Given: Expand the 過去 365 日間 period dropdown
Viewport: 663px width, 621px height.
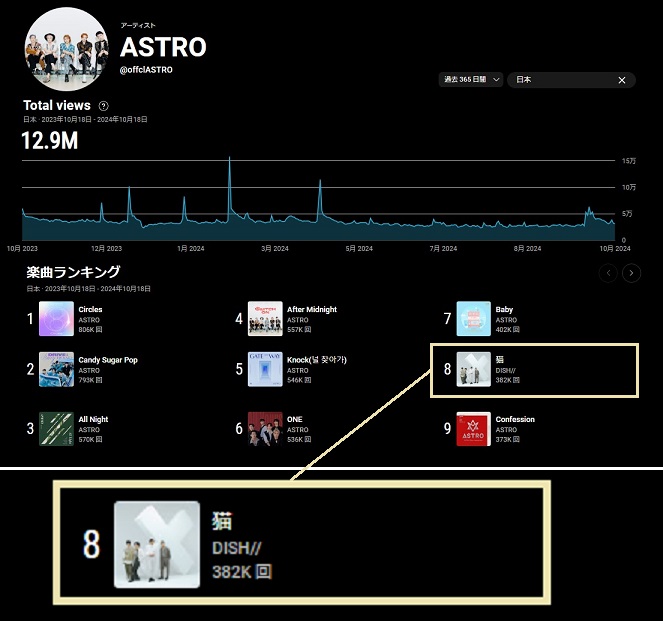Looking at the screenshot, I should [x=469, y=80].
